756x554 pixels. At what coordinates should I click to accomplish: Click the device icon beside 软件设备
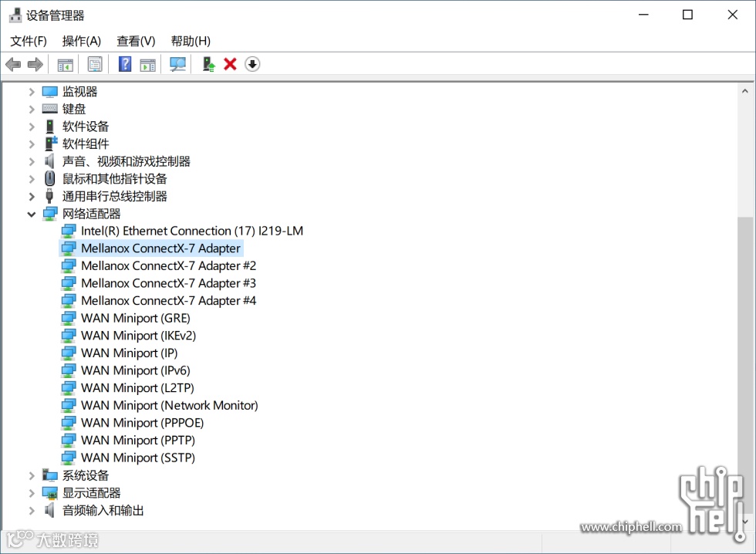click(x=49, y=127)
